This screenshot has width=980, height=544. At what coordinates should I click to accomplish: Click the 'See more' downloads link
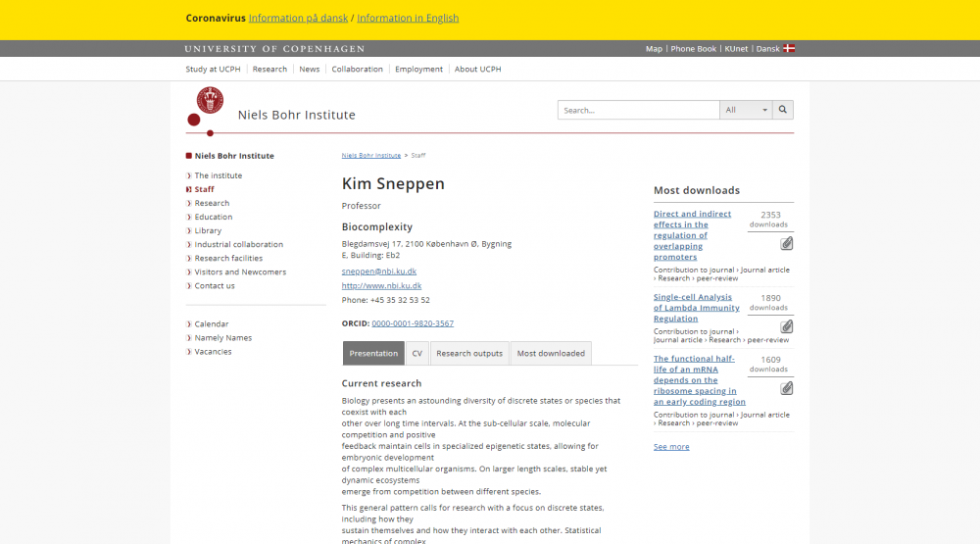(x=671, y=447)
